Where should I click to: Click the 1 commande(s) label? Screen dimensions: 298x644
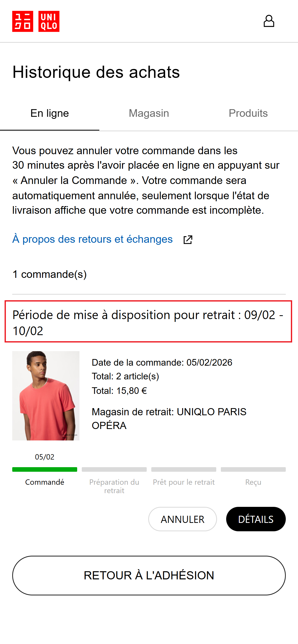tap(50, 274)
